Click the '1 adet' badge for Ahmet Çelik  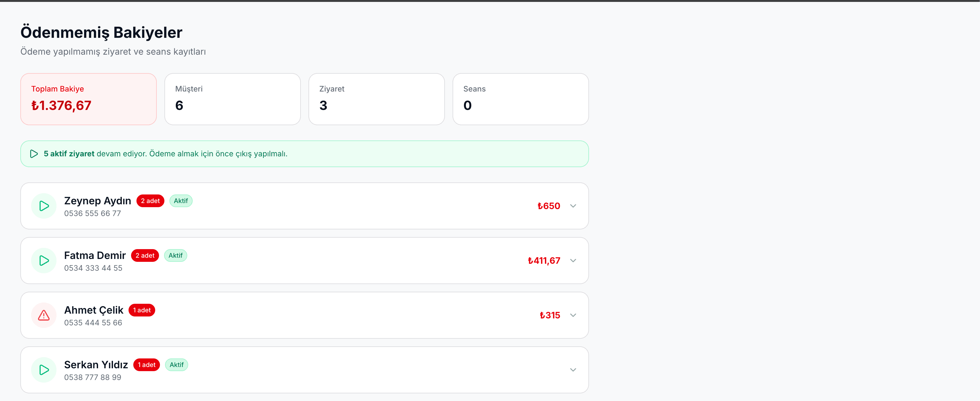142,310
